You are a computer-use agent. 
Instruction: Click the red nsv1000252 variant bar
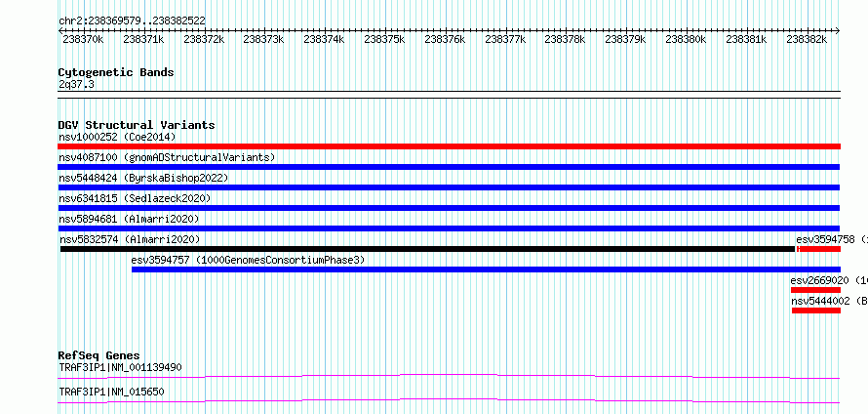(x=449, y=146)
